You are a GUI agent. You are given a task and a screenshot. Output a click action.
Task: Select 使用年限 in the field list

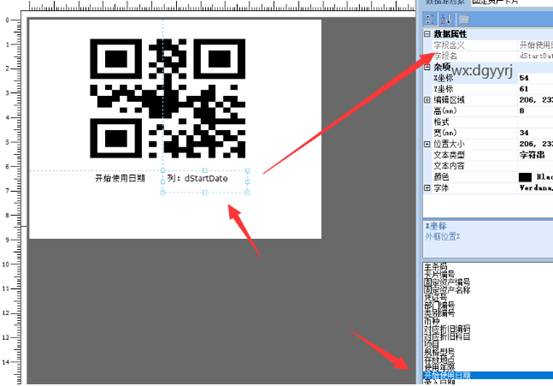click(439, 367)
